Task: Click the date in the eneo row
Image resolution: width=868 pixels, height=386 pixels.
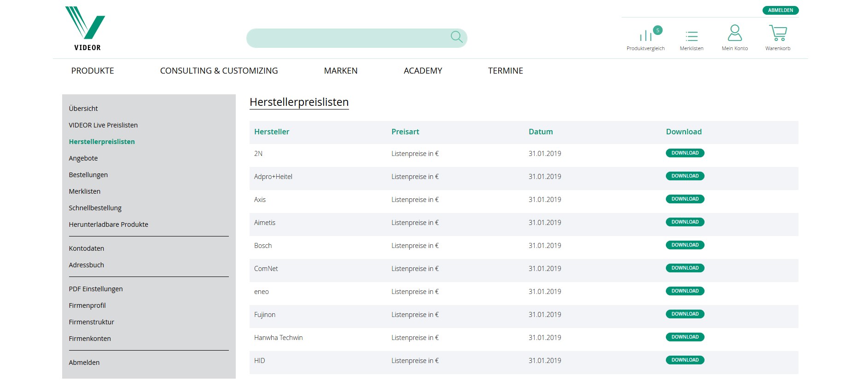Action: (545, 292)
